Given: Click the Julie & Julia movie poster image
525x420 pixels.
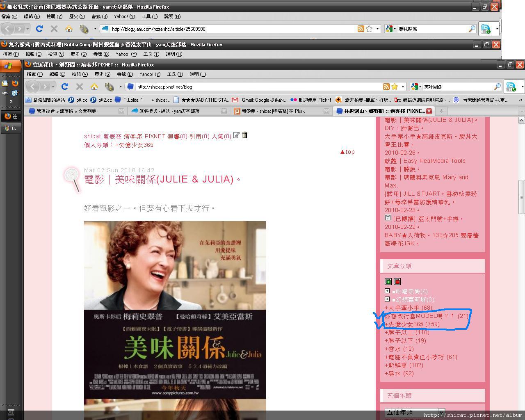Looking at the screenshot, I should pyautogui.click(x=175, y=320).
